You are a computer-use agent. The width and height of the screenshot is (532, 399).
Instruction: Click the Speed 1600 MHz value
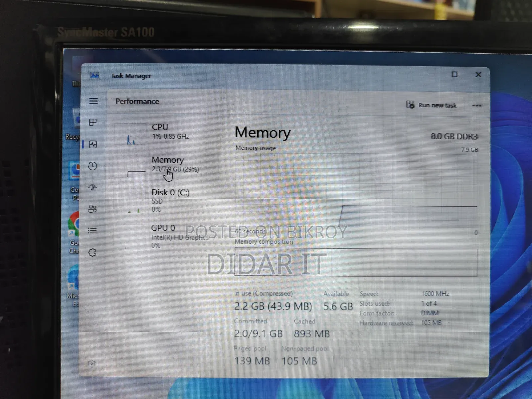pyautogui.click(x=435, y=294)
